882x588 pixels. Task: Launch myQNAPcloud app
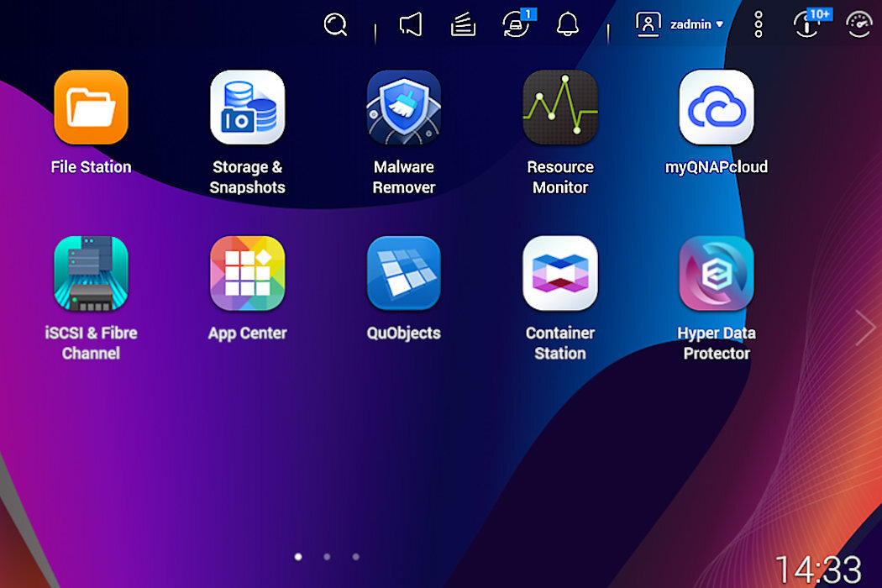click(x=717, y=107)
